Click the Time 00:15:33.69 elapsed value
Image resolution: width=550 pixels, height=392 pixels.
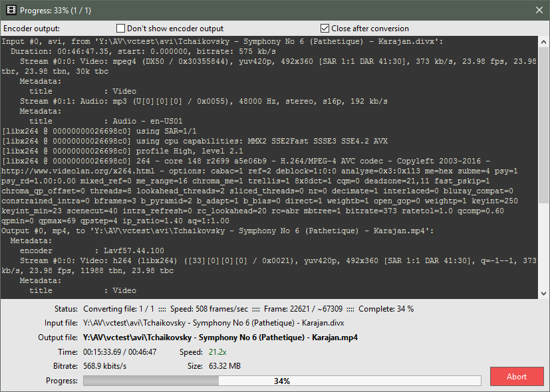102,352
